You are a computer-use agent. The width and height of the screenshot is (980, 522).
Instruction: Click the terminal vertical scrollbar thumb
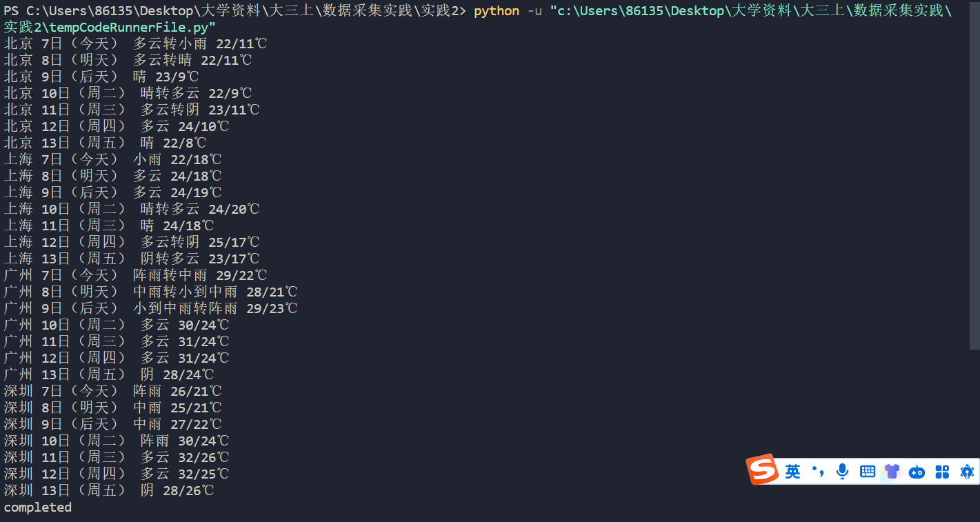click(x=975, y=175)
